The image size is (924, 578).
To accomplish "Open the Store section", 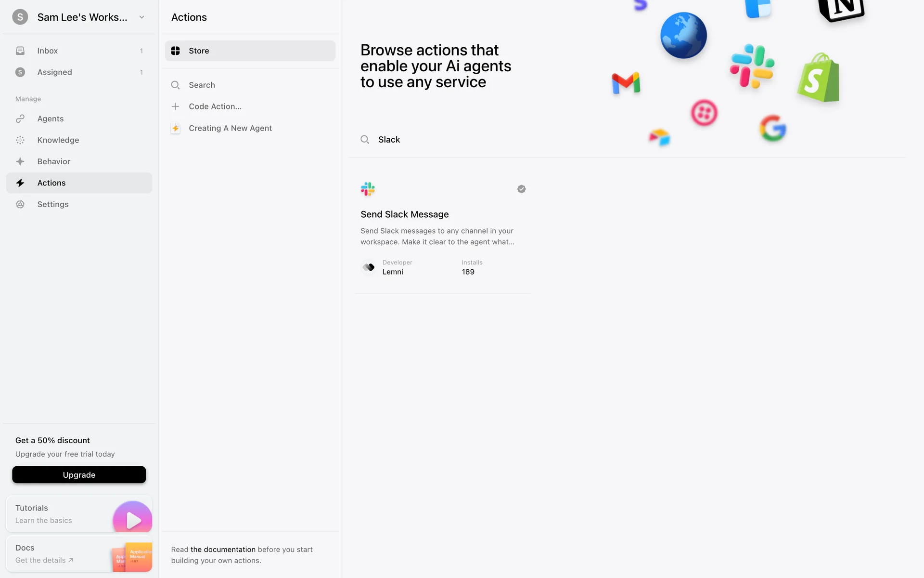I will coord(250,51).
